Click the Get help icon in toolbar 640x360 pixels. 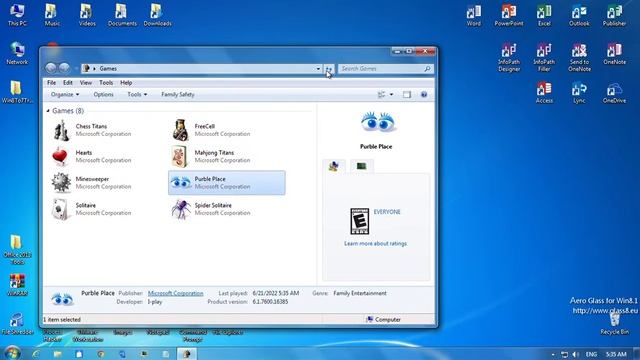click(424, 95)
